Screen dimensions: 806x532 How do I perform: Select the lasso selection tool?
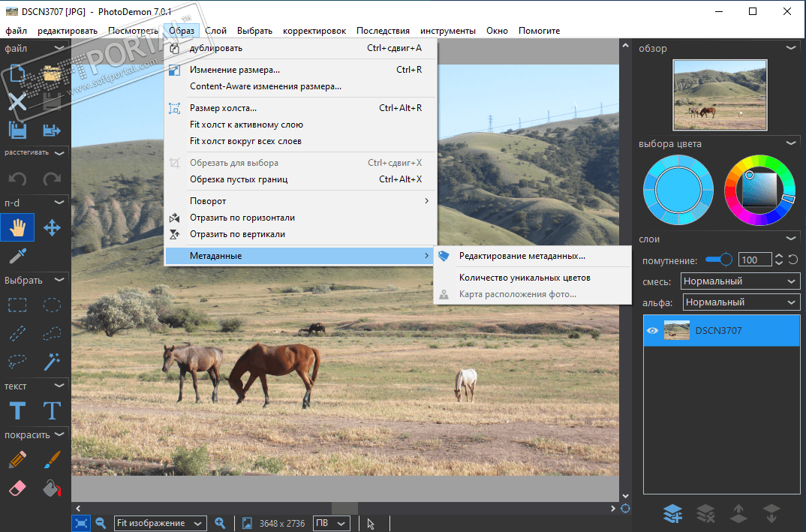(17, 362)
